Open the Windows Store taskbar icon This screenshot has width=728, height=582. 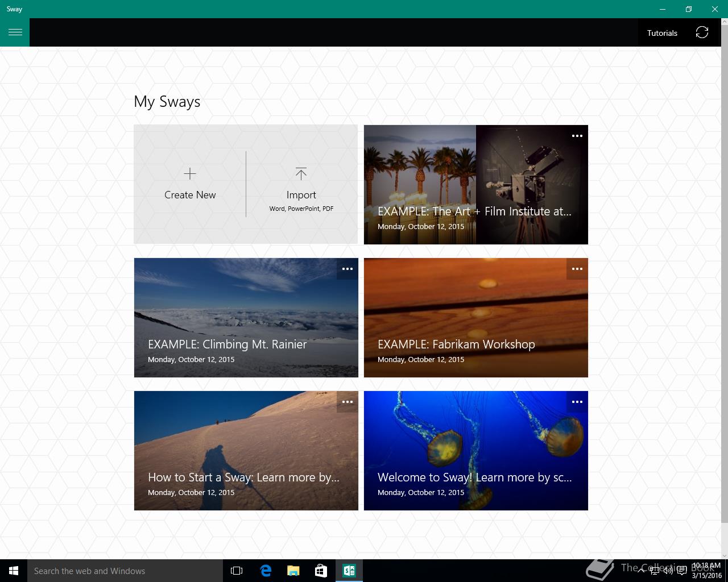pos(321,571)
